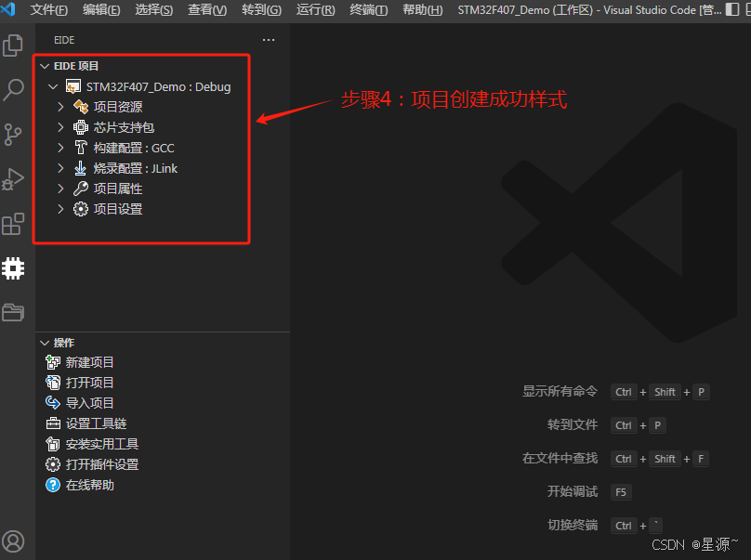Select the STM32F407_Demo : Debug label

(x=159, y=86)
